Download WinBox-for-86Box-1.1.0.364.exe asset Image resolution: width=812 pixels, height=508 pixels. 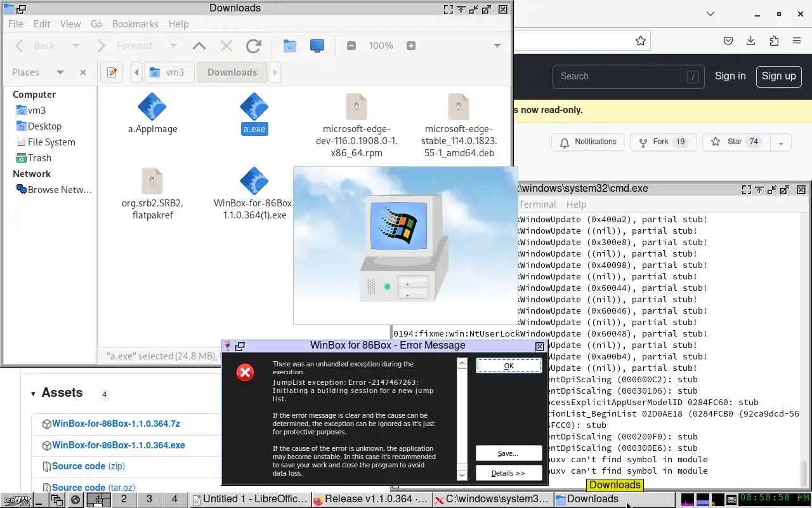pyautogui.click(x=119, y=445)
